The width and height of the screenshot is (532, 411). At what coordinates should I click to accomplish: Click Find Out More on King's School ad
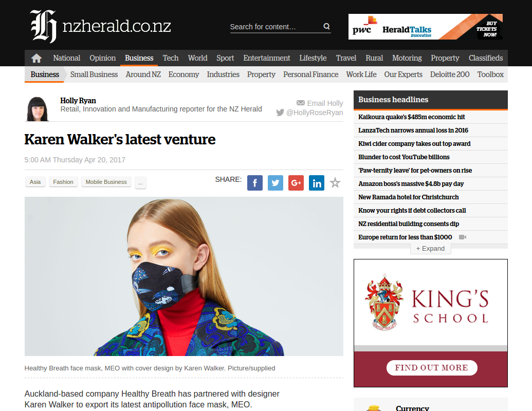click(432, 368)
